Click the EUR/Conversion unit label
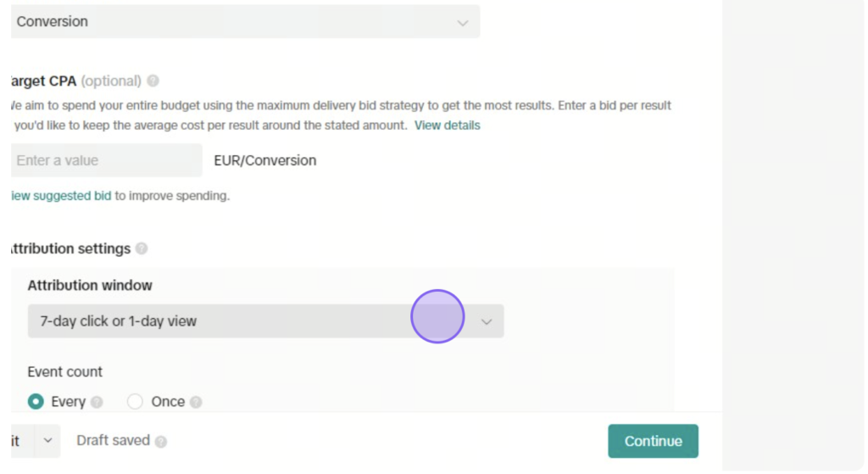Viewport: 868px width, 474px height. (265, 160)
